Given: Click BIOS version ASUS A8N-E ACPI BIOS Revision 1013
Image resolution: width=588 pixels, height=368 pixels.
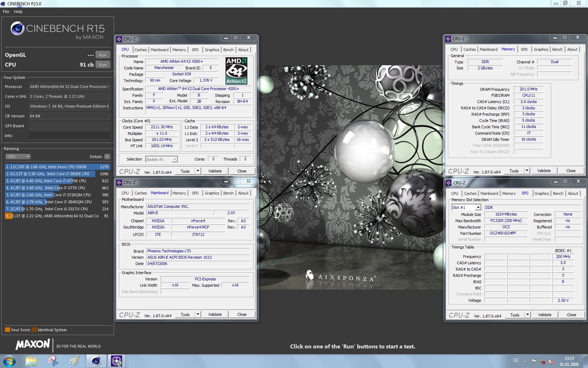Looking at the screenshot, I should click(198, 257).
